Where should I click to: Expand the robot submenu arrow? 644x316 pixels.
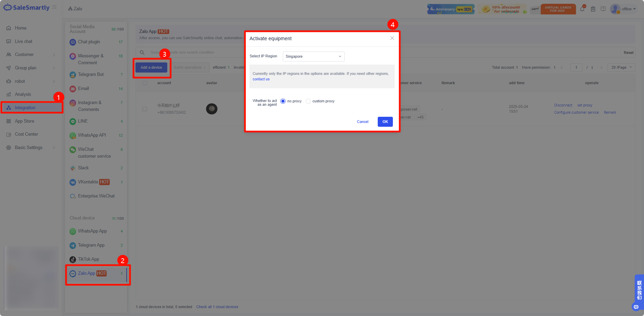coord(54,81)
